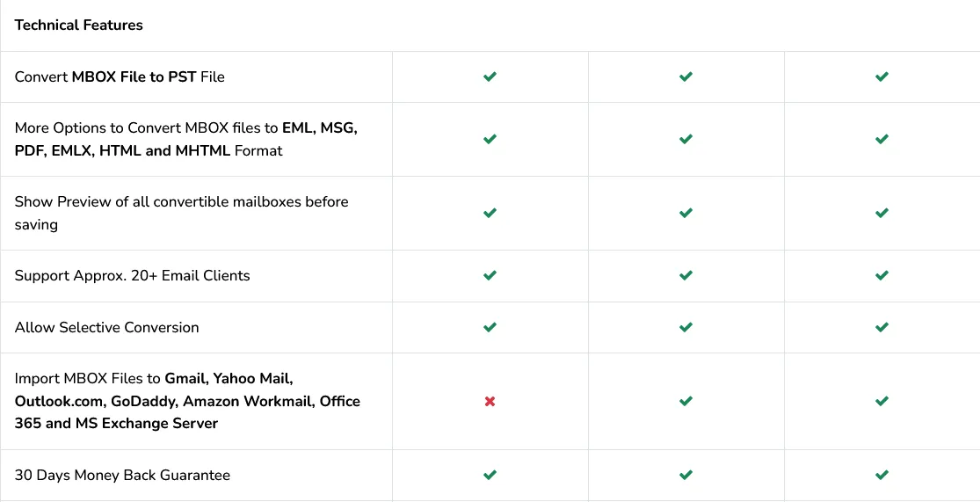Click middle-column checkmark for Convert MBOX File to PST
Viewport: 980px width, 502px height.
[x=686, y=76]
